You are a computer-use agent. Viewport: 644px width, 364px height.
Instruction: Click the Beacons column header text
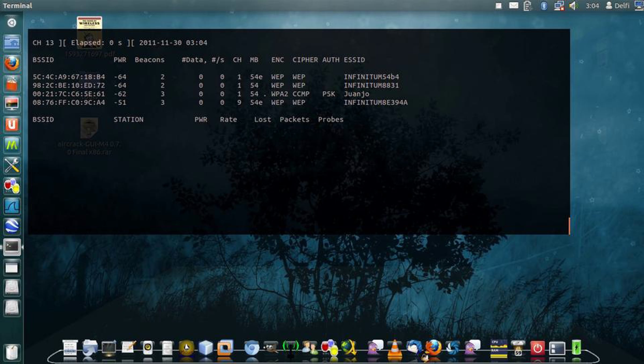click(149, 60)
